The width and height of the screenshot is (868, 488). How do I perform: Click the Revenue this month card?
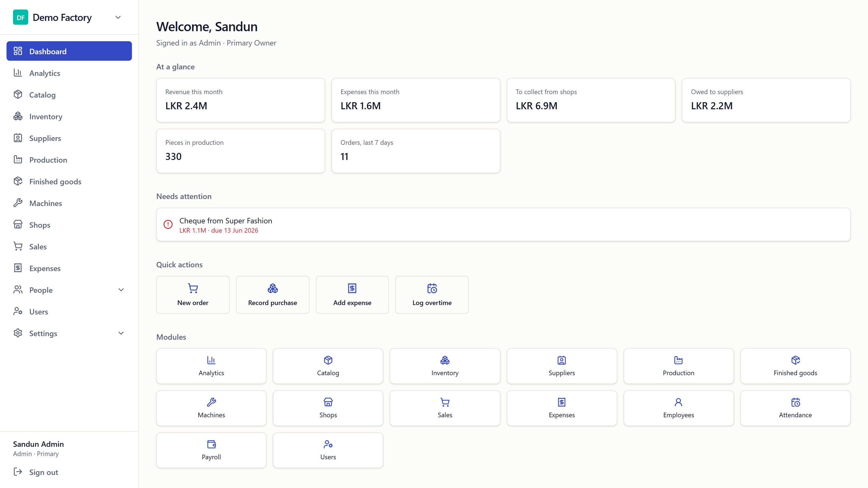click(x=240, y=100)
